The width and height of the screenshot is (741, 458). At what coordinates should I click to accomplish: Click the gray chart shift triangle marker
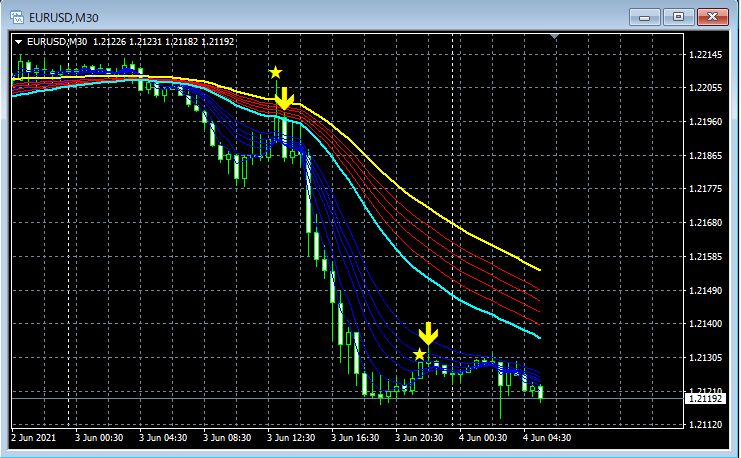click(x=555, y=36)
